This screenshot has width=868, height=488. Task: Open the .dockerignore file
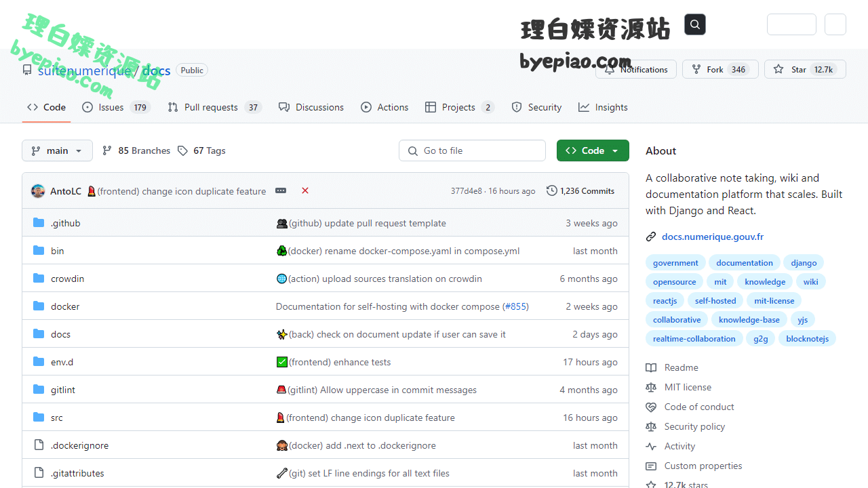79,445
